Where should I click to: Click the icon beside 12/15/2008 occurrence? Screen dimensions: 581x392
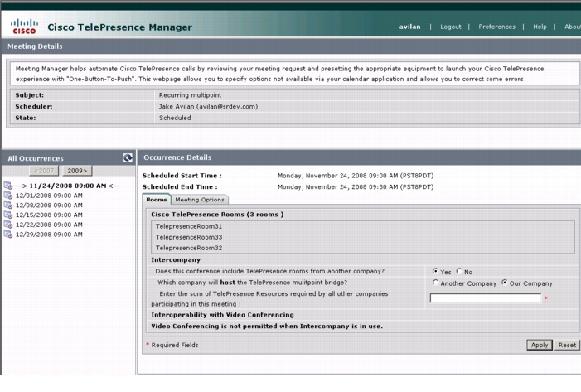click(x=8, y=215)
